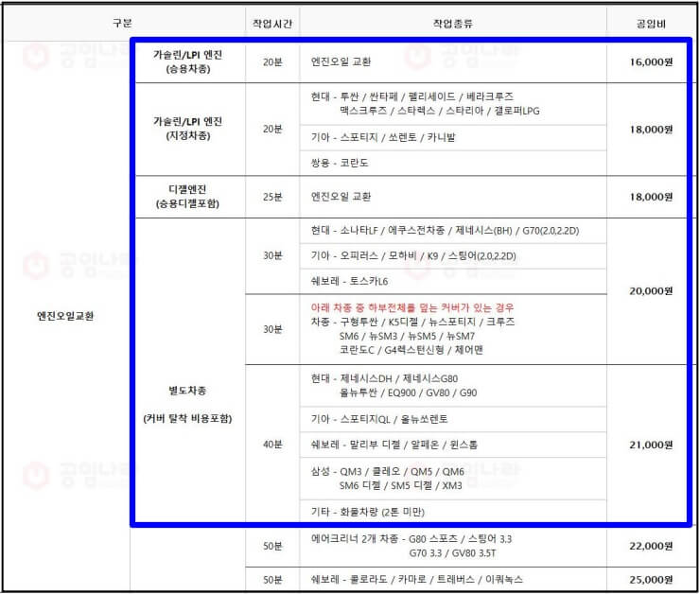This screenshot has width=700, height=594.
Task: Click 20분 in the 지정차종 row
Action: coord(272,129)
